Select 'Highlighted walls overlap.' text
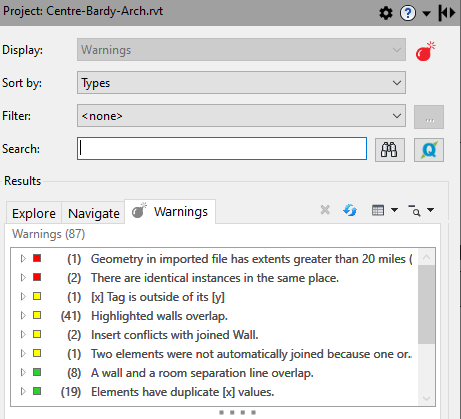 [x=159, y=316]
